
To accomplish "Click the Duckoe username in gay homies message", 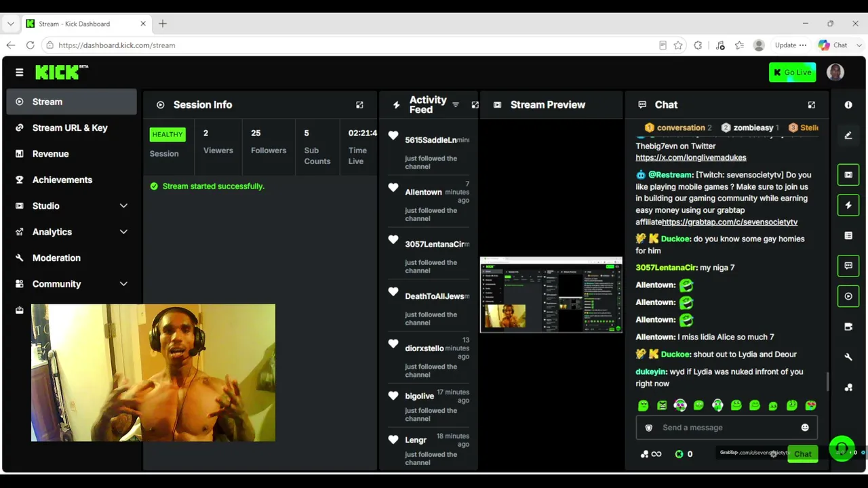I will coord(675,239).
